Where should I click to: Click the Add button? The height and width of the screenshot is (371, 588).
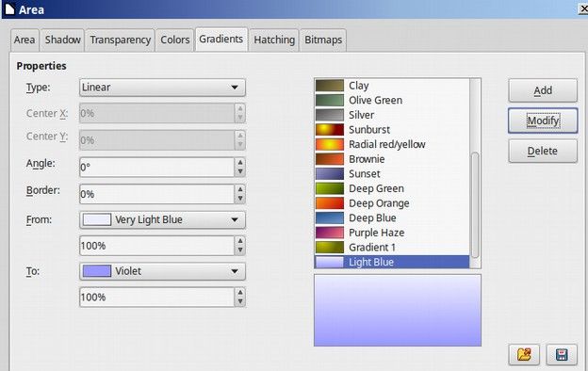543,90
